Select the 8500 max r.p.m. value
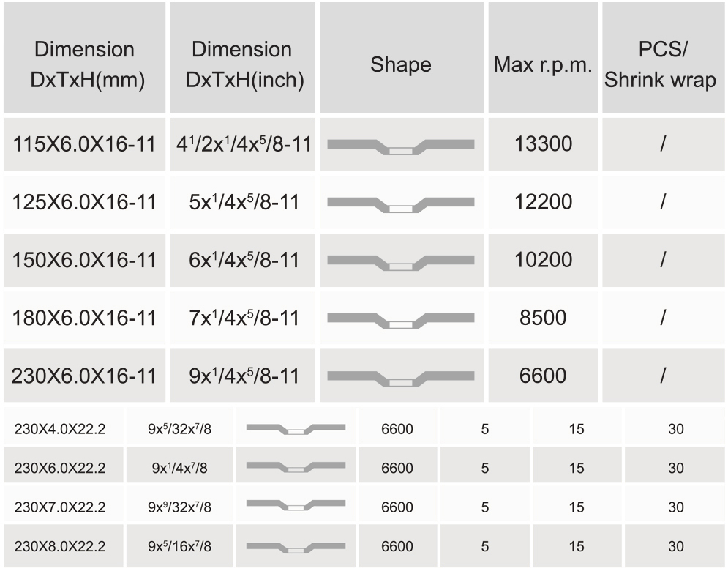Viewport: 728px width, 574px height. [543, 318]
